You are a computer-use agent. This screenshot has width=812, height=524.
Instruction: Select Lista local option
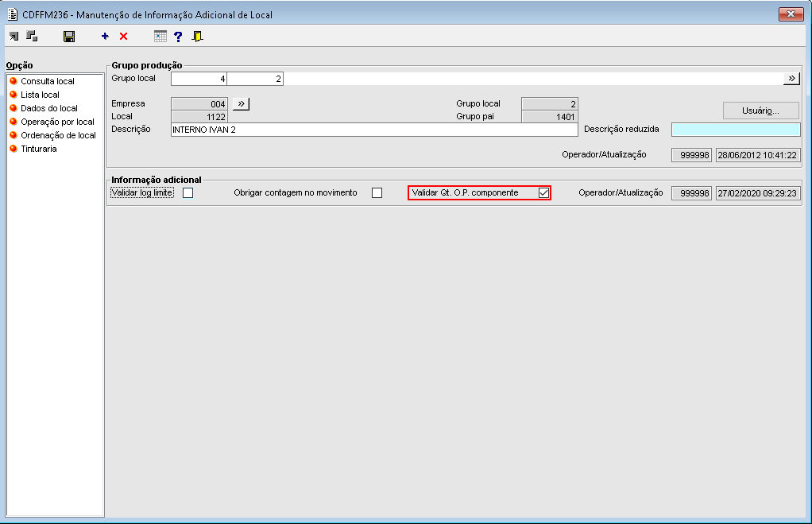40,95
